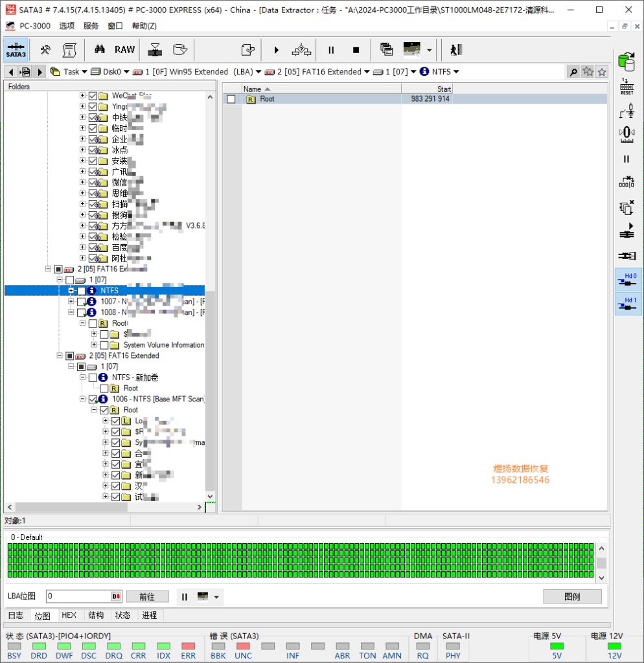Pause the task in top toolbar
Screen dimensions: 644x663
[331, 50]
